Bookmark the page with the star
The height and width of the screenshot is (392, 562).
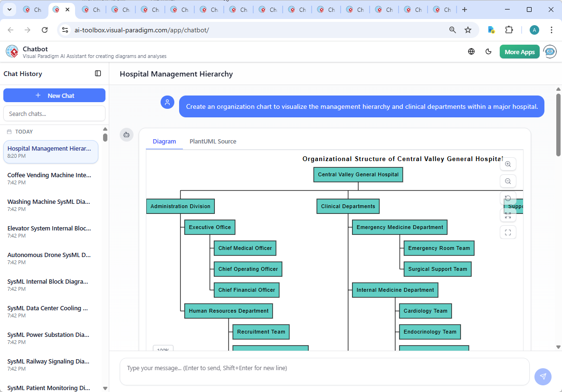tap(468, 29)
